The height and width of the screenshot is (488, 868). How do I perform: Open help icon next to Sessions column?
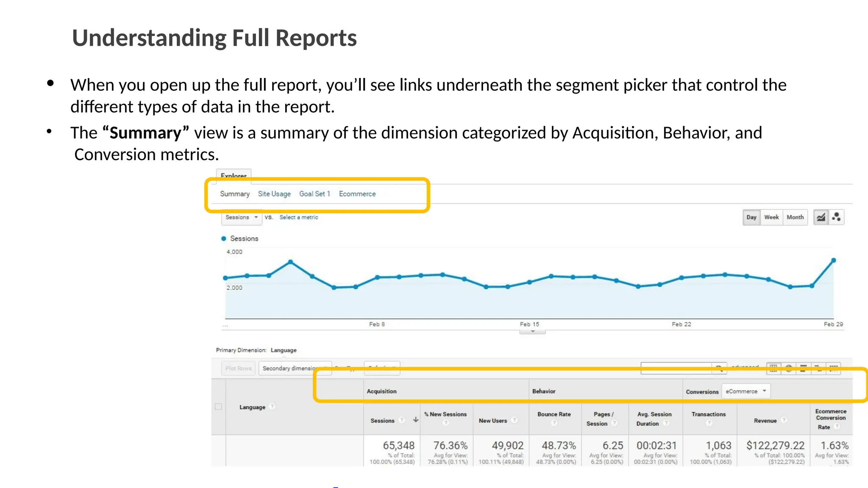(401, 420)
